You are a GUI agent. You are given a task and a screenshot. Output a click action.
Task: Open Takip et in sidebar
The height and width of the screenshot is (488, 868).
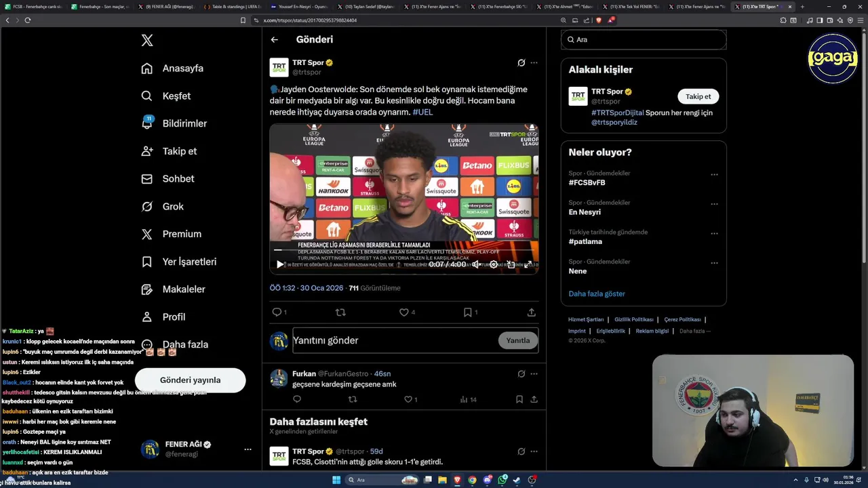(169, 151)
